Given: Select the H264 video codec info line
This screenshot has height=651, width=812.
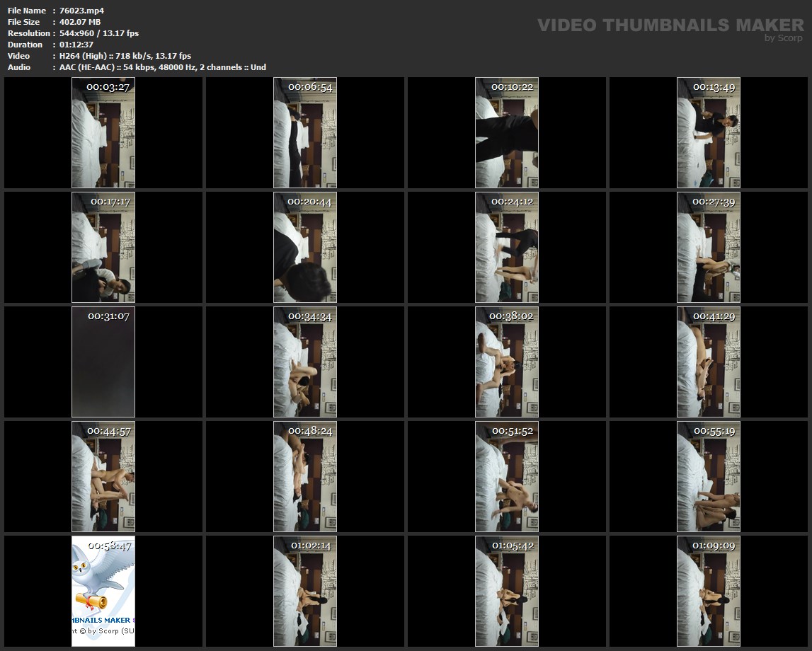Looking at the screenshot, I should coord(125,56).
